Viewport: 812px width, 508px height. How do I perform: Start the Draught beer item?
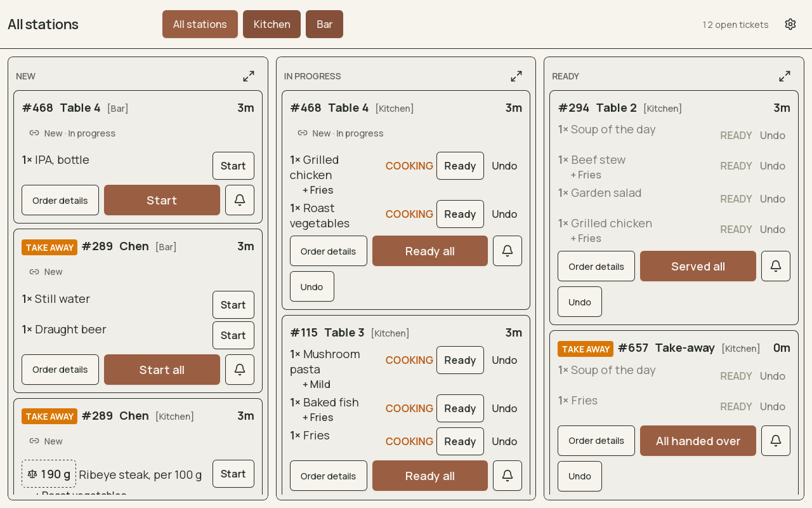tap(233, 335)
